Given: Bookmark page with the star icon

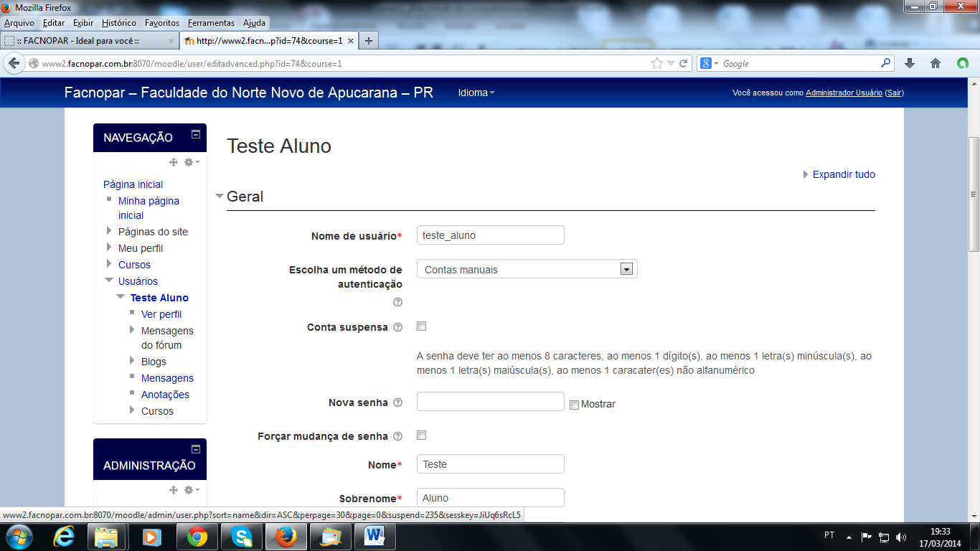Looking at the screenshot, I should [x=657, y=63].
